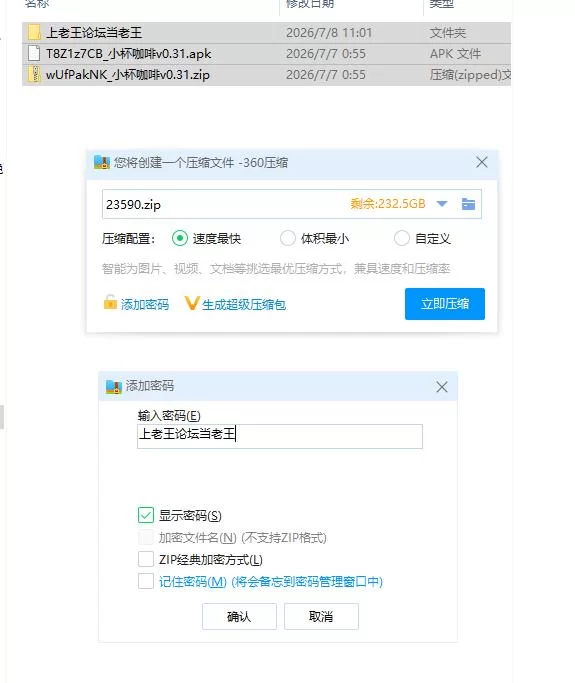Cancel the password dialog with 取消
Viewport: 575px width, 683px height.
tap(321, 616)
